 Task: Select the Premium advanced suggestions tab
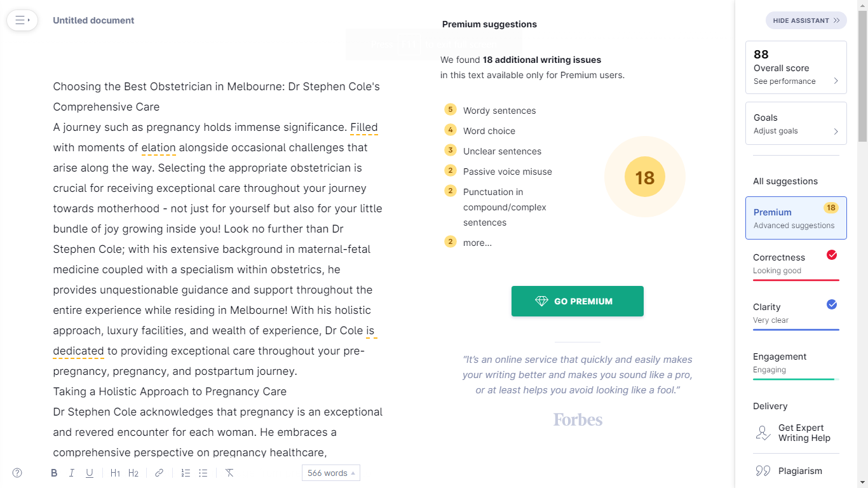796,218
